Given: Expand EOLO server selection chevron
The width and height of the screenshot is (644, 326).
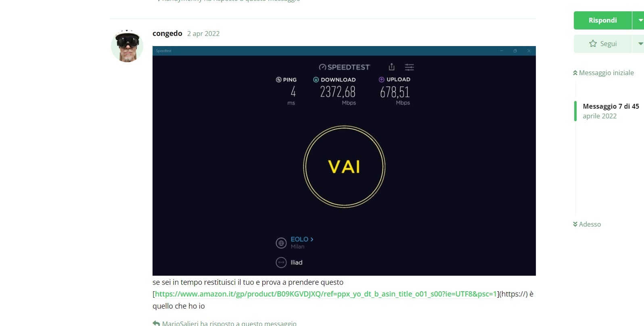Looking at the screenshot, I should click(312, 239).
